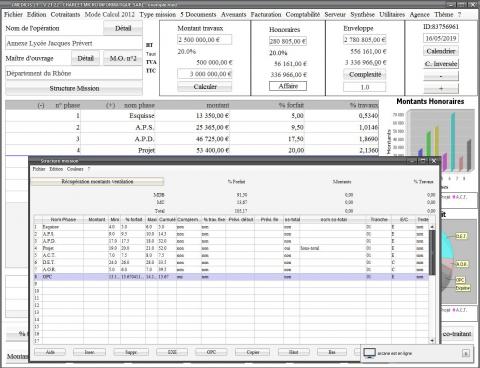Click the Aide button in Structure mission
Screen dimensions: 480x368
[50, 352]
